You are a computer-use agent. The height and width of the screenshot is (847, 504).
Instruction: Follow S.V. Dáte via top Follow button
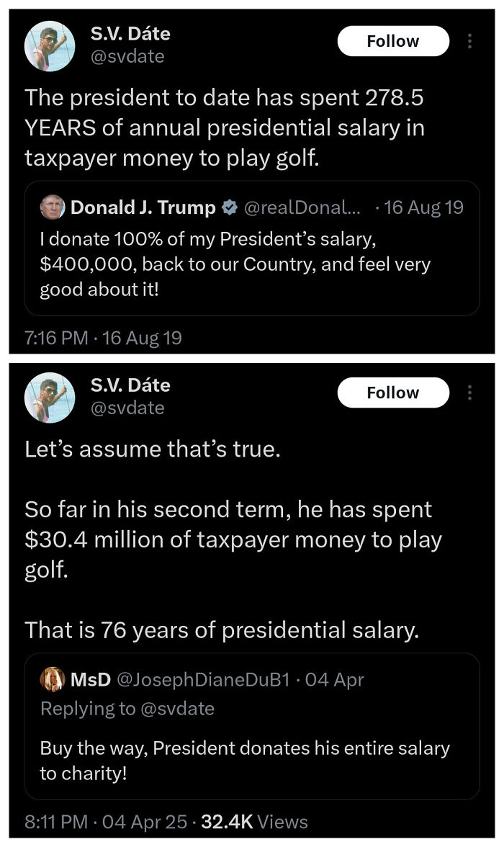click(392, 41)
